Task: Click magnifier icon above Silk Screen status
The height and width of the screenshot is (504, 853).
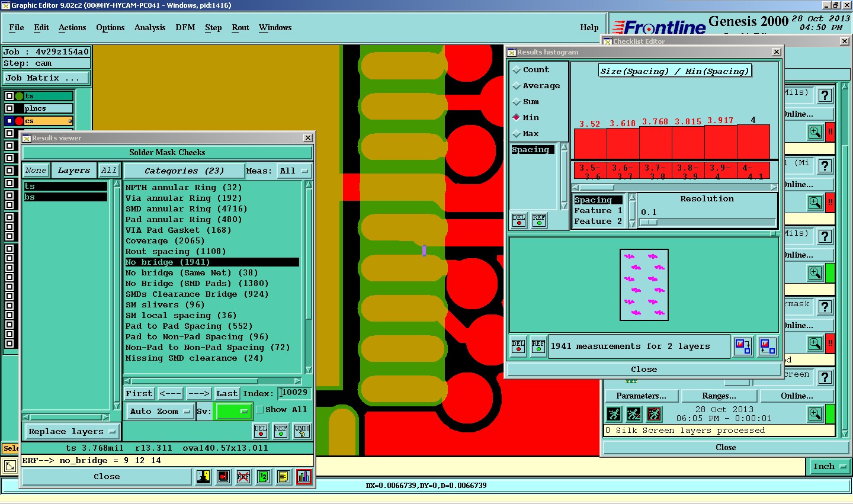Action: [815, 413]
